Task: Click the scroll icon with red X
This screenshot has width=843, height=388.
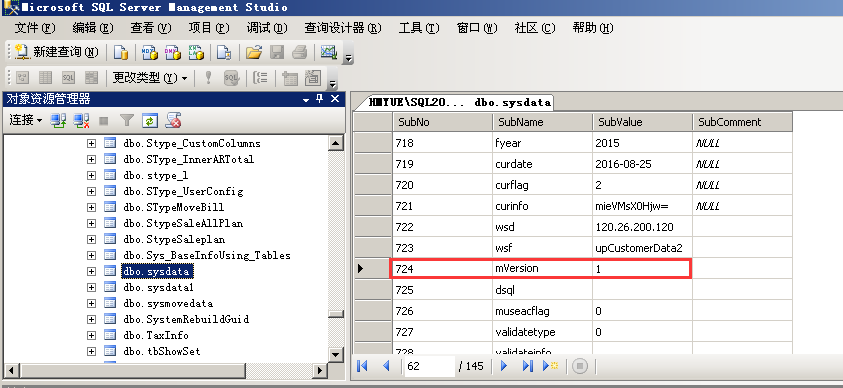Action: click(173, 120)
